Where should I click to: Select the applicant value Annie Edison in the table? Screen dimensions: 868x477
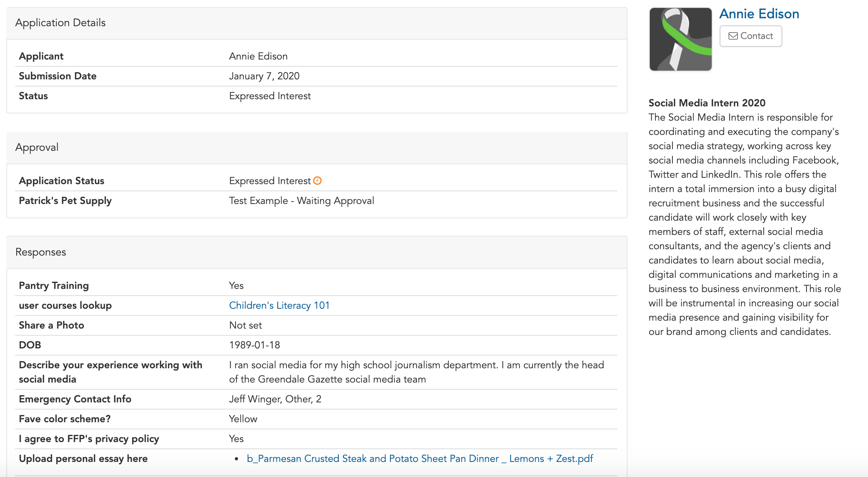pyautogui.click(x=258, y=56)
